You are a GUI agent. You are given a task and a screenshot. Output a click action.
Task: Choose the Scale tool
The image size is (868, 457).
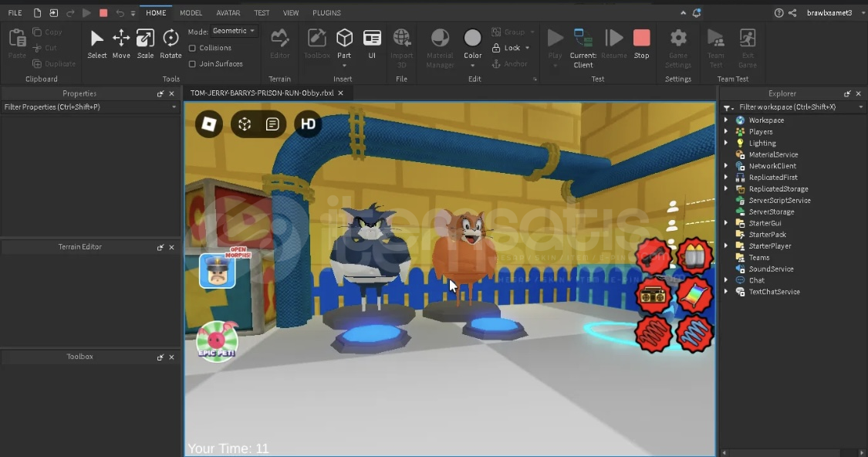tap(145, 44)
